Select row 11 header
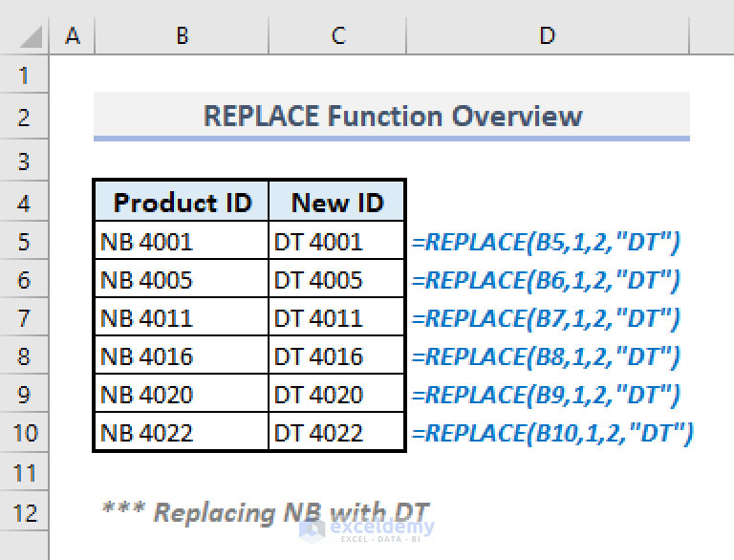The width and height of the screenshot is (734, 560). click(24, 472)
